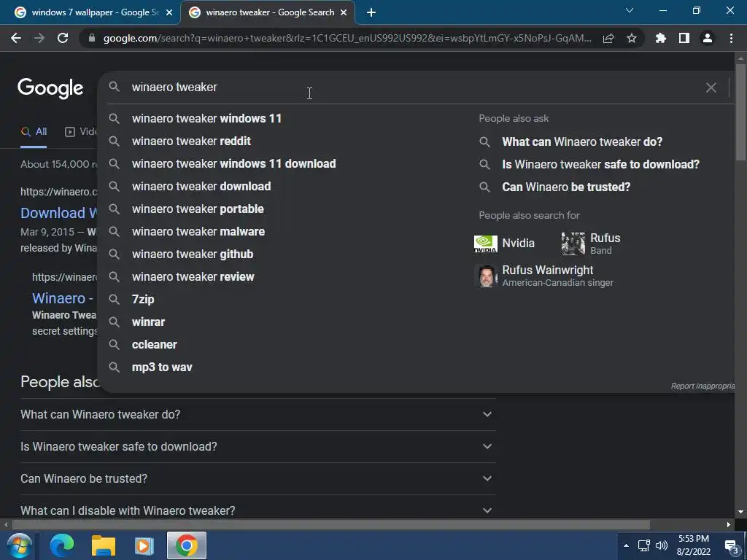Show hidden system tray icons
The width and height of the screenshot is (747, 560).
(x=626, y=545)
